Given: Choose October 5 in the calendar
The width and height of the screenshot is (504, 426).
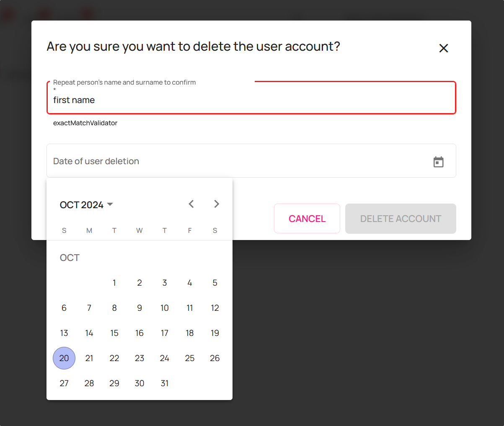Looking at the screenshot, I should (215, 283).
